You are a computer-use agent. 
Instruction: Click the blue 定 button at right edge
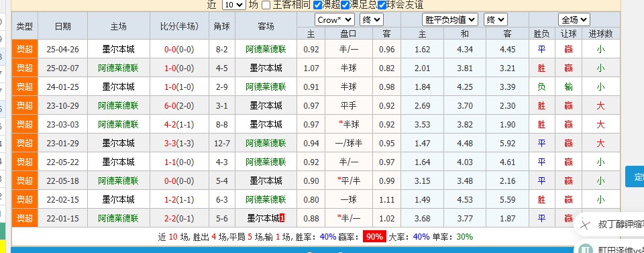tap(635, 177)
